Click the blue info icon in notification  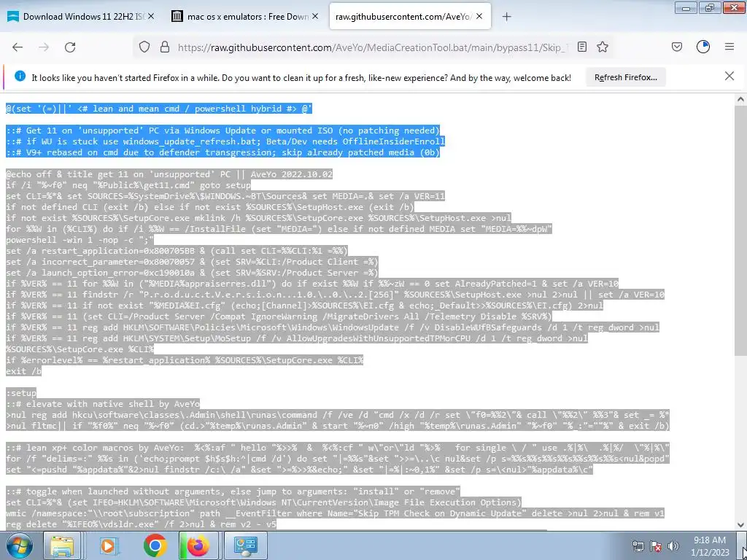pyautogui.click(x=20, y=76)
